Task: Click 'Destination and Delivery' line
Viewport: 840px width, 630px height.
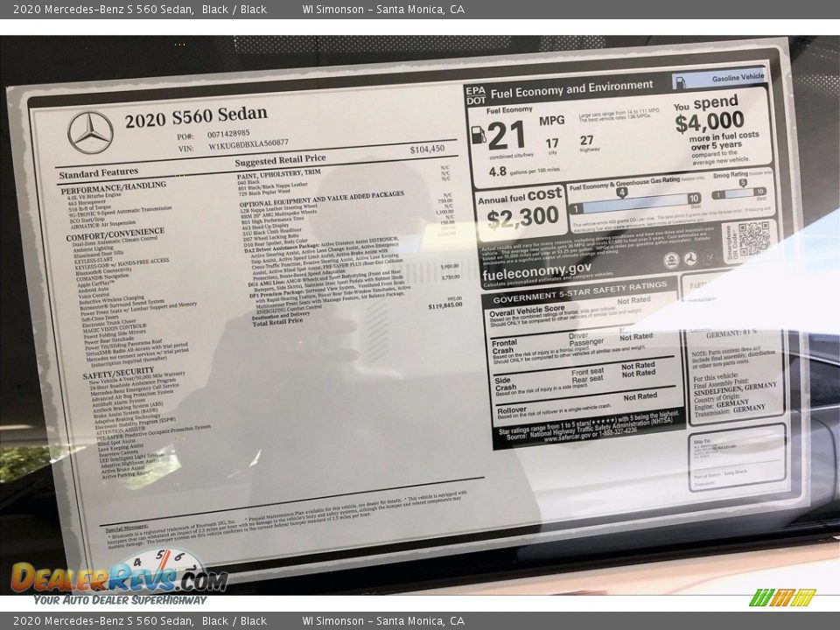Action: (x=281, y=316)
